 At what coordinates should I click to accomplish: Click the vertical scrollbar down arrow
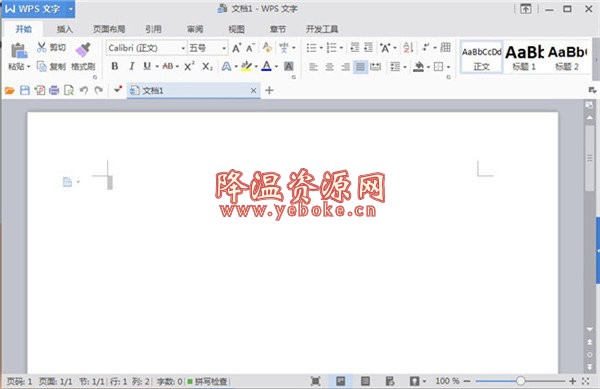coord(590,330)
